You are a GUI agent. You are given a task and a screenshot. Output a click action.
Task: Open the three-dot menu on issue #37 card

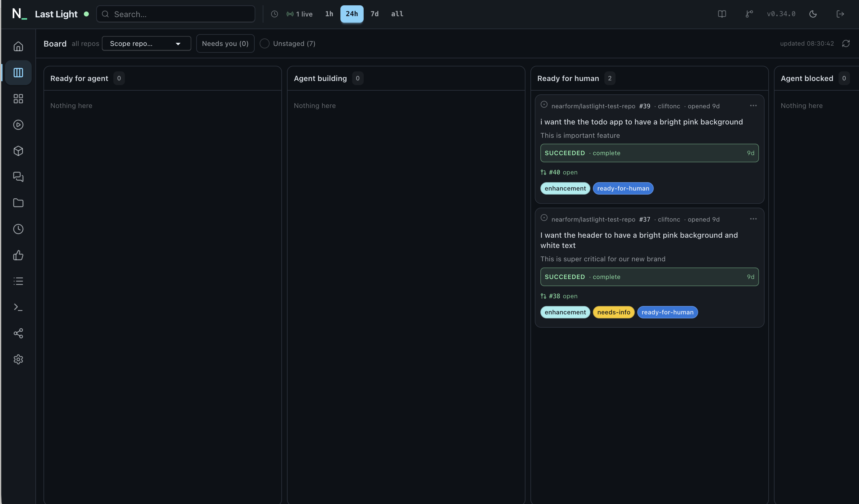click(753, 219)
